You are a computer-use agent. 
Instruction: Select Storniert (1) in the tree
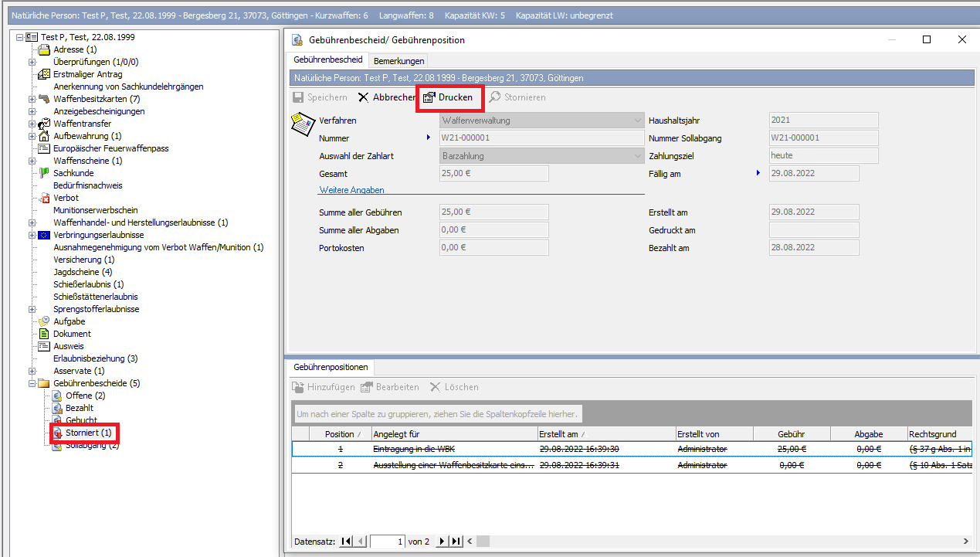[88, 433]
